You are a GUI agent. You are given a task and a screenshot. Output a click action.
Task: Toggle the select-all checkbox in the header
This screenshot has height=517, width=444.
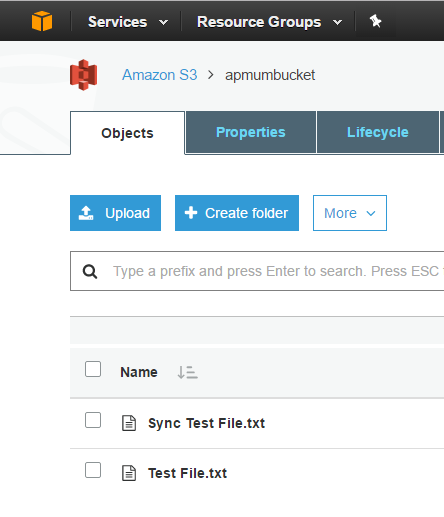coord(93,369)
